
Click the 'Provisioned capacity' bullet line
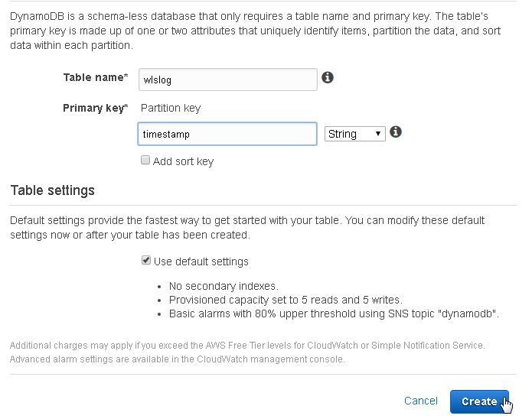286,300
